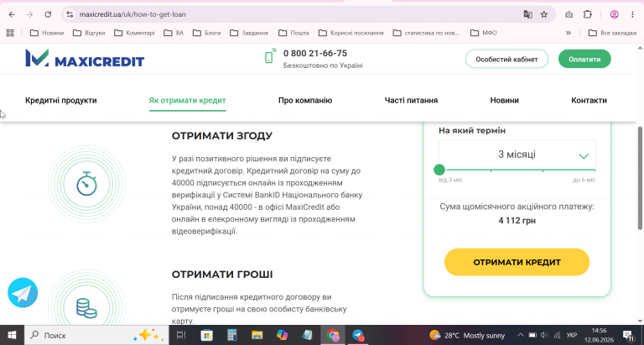
Task: Click the coins icon beside Отримати гроші
Action: tap(86, 308)
